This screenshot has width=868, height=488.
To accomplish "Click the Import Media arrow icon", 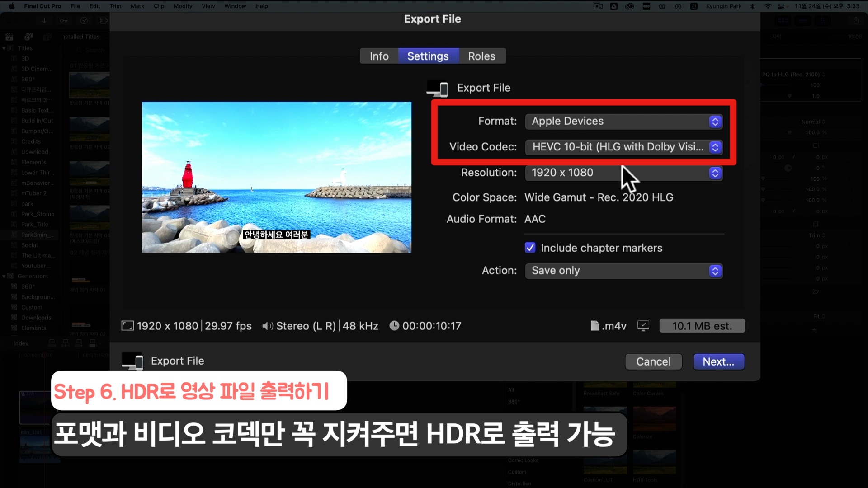I will click(44, 21).
